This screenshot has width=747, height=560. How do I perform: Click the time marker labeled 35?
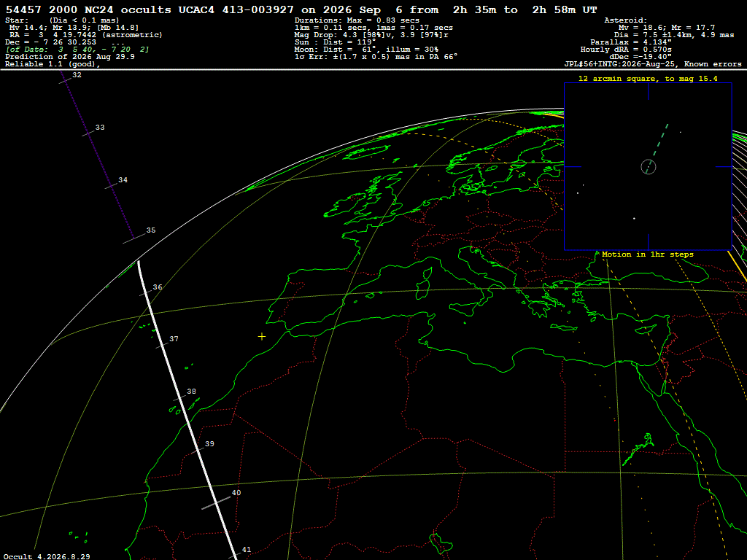coord(150,230)
